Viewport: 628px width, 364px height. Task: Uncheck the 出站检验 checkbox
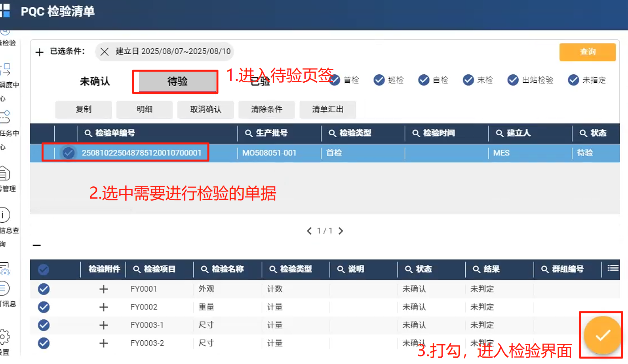(x=513, y=80)
